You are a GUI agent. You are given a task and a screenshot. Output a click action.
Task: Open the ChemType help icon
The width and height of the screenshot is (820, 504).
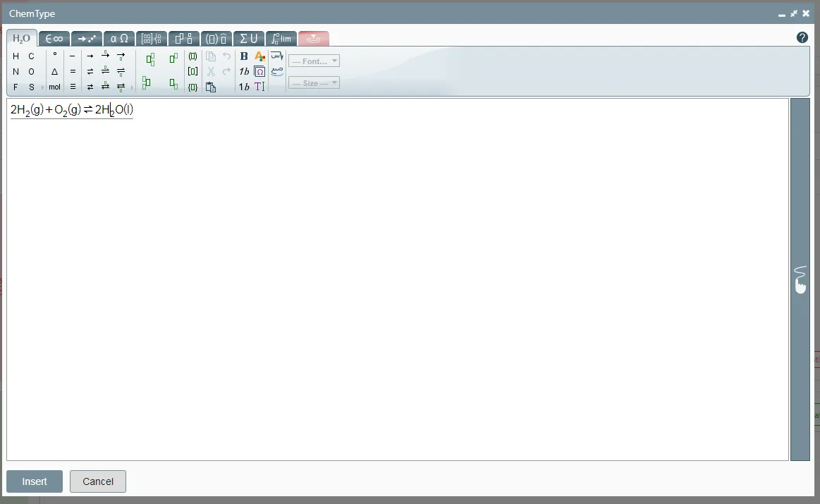pos(802,38)
